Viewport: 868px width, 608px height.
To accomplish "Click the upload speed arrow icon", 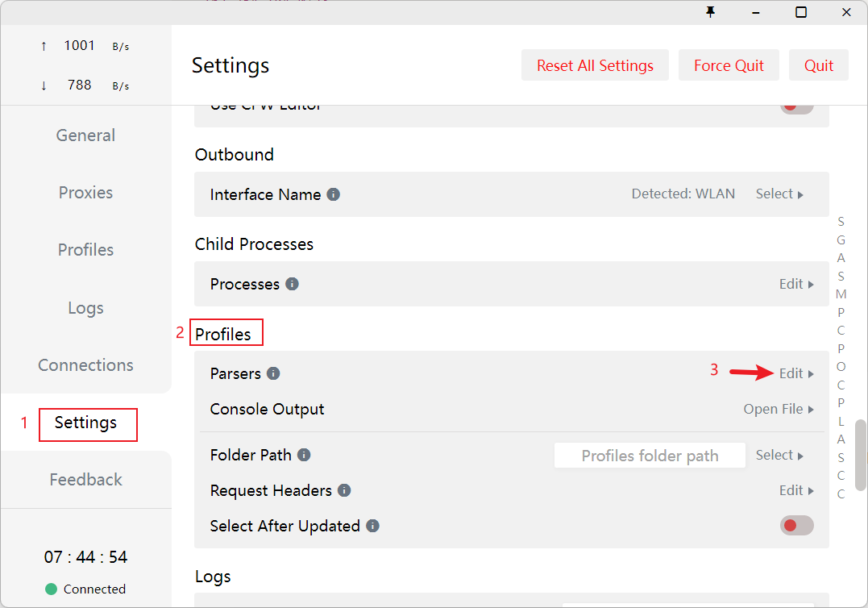I will click(x=44, y=45).
